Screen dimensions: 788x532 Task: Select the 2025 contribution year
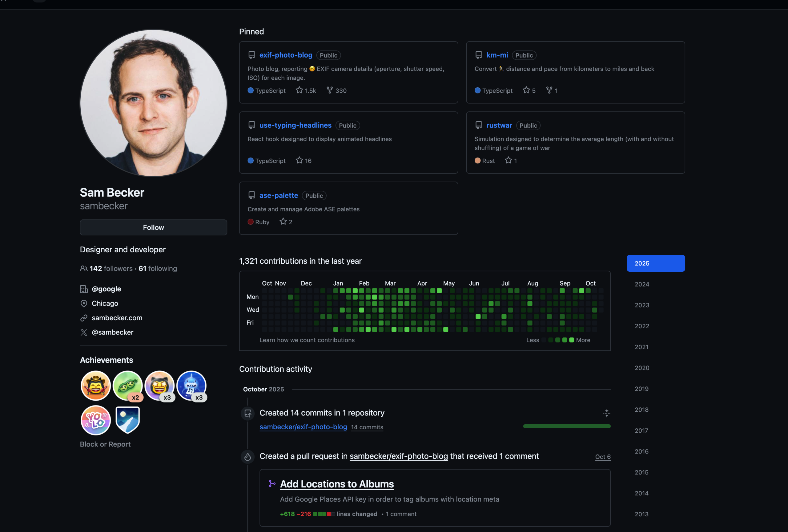[655, 263]
